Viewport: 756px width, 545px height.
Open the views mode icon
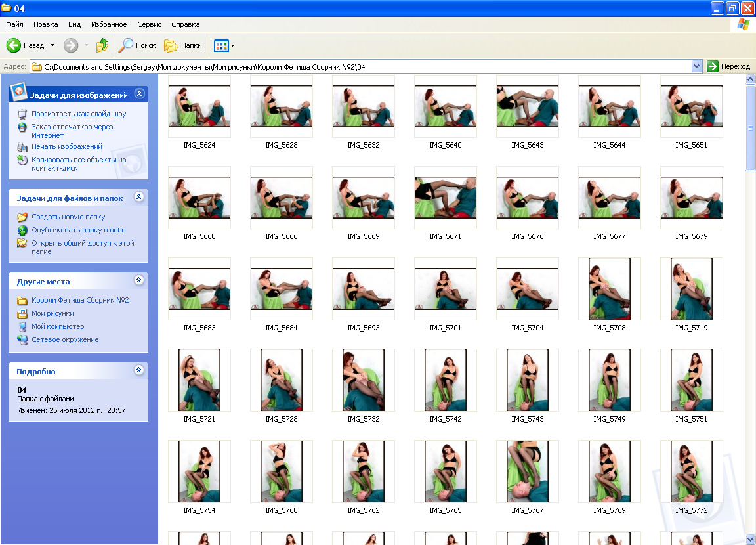tap(221, 46)
